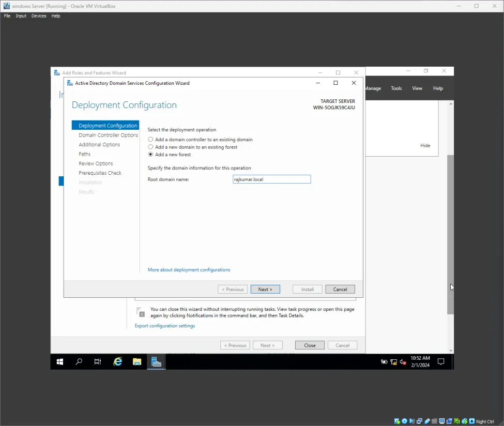Click Hide in Server Manager panel

pyautogui.click(x=425, y=145)
